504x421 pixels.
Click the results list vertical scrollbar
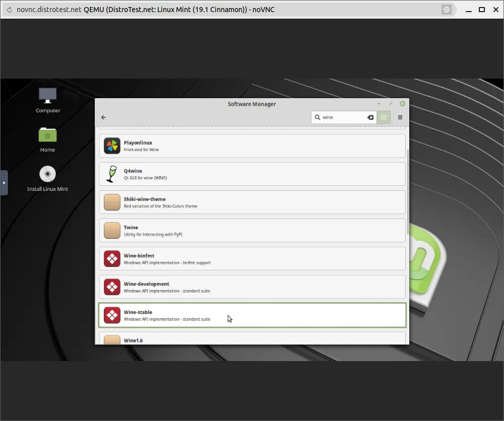pos(408,192)
